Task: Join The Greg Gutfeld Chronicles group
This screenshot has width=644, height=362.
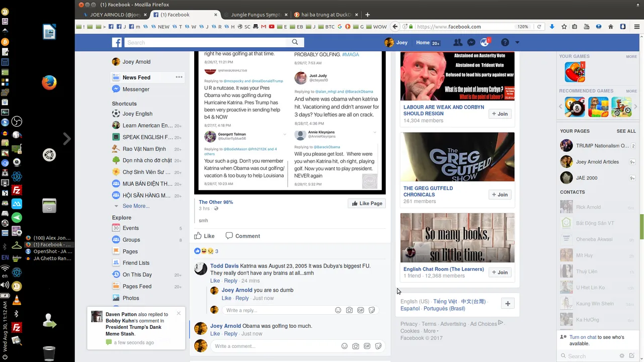Action: pyautogui.click(x=500, y=195)
